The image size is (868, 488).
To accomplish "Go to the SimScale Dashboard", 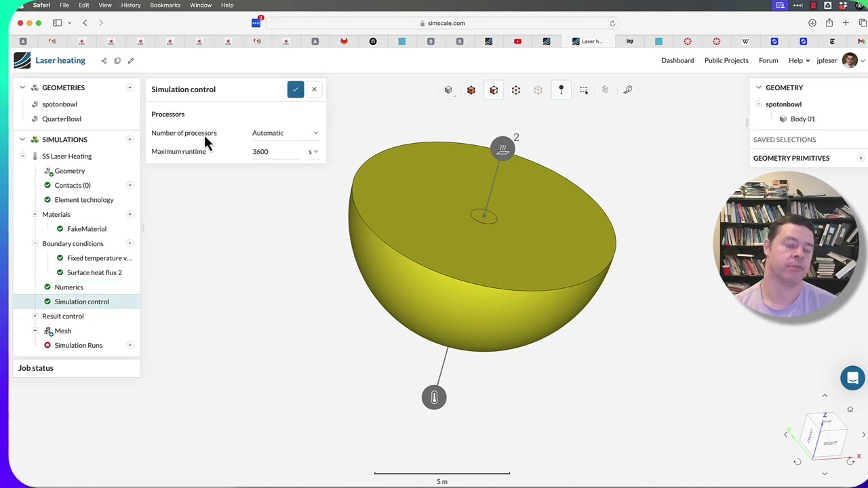I will [677, 60].
